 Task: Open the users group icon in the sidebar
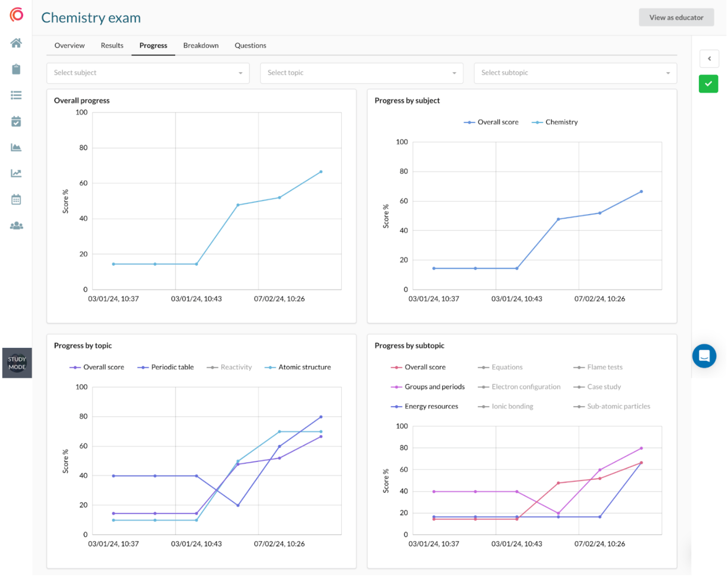click(x=16, y=226)
